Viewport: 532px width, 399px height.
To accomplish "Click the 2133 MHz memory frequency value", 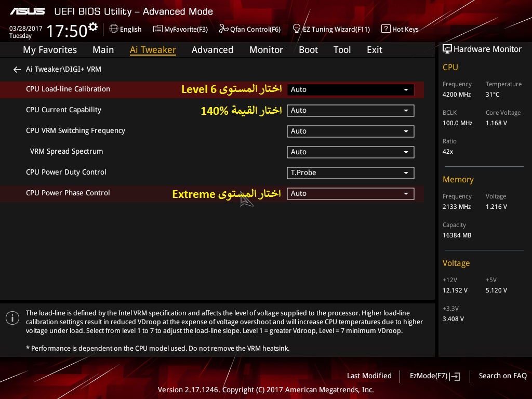I will click(456, 207).
